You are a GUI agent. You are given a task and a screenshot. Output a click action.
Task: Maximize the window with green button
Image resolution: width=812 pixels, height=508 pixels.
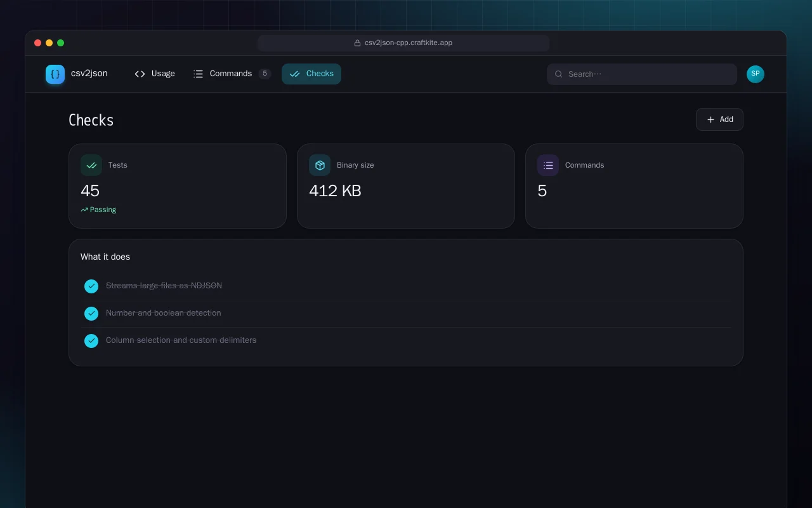[60, 43]
